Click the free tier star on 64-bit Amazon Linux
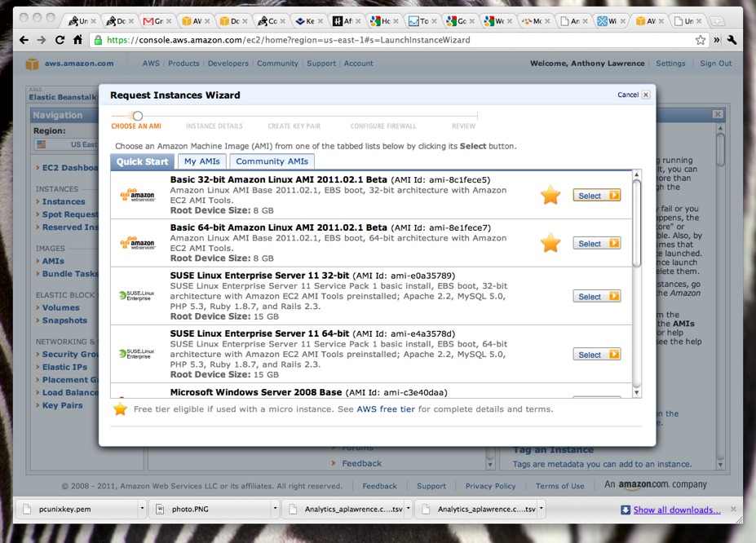756x543 pixels. 550,243
